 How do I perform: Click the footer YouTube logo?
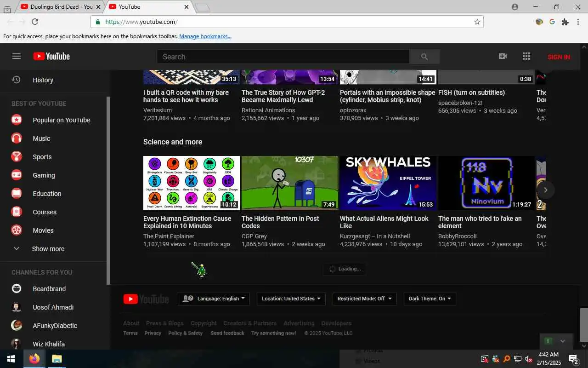tap(146, 299)
